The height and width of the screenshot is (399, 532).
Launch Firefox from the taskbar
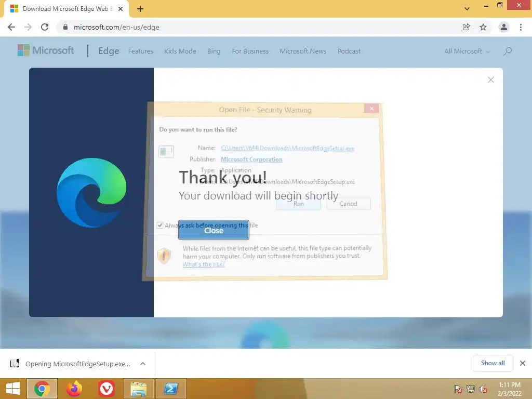pyautogui.click(x=74, y=389)
